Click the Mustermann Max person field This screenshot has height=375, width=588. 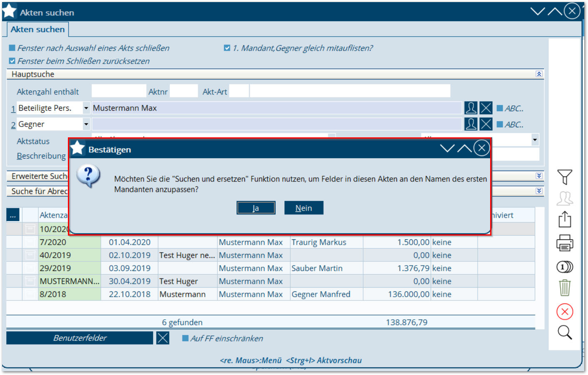tap(277, 108)
